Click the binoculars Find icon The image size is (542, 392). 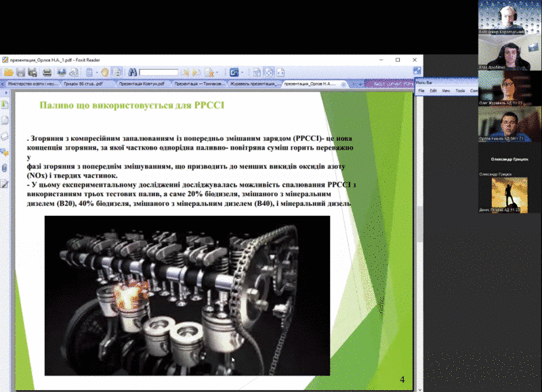pyautogui.click(x=132, y=72)
